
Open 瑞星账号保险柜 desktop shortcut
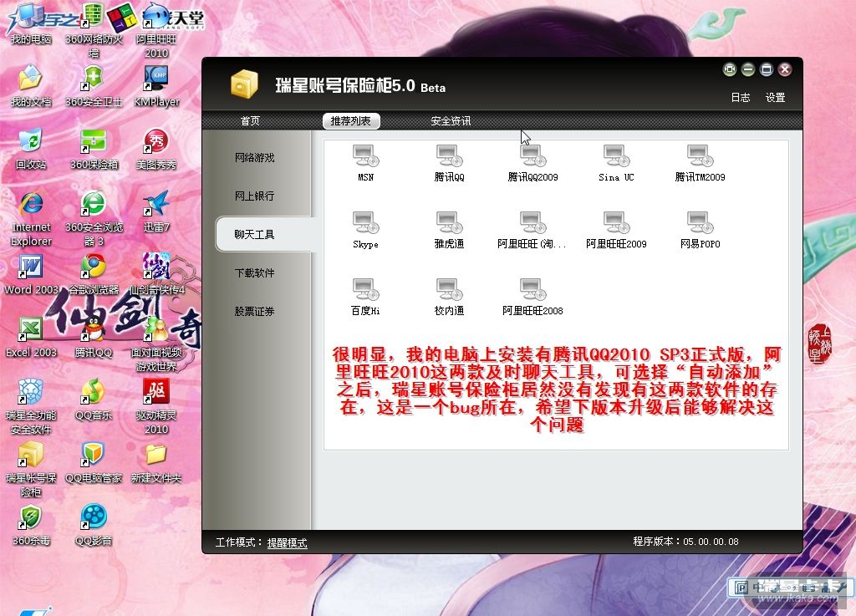tap(31, 469)
